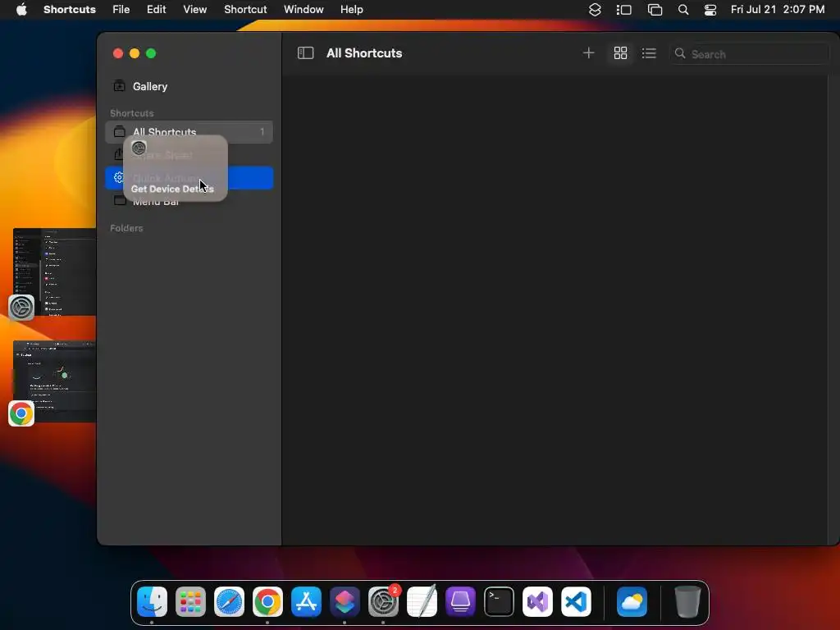Open the File menu
The width and height of the screenshot is (840, 630).
point(121,9)
